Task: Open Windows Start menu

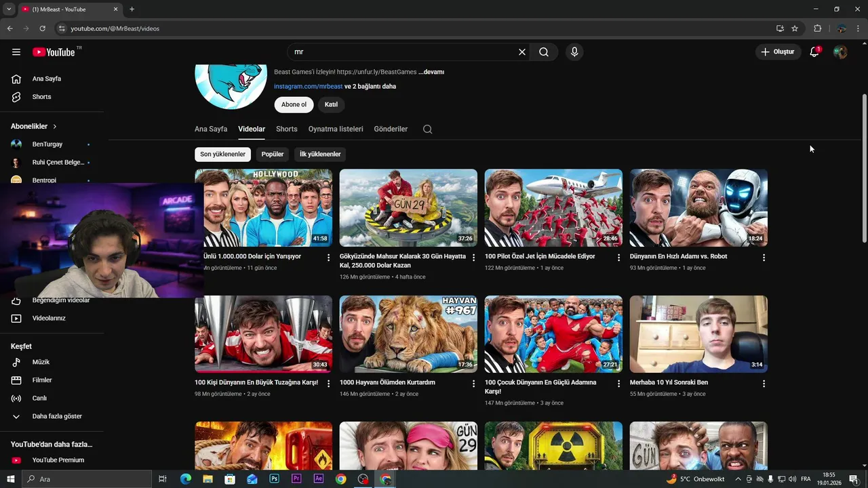Action: pyautogui.click(x=11, y=479)
